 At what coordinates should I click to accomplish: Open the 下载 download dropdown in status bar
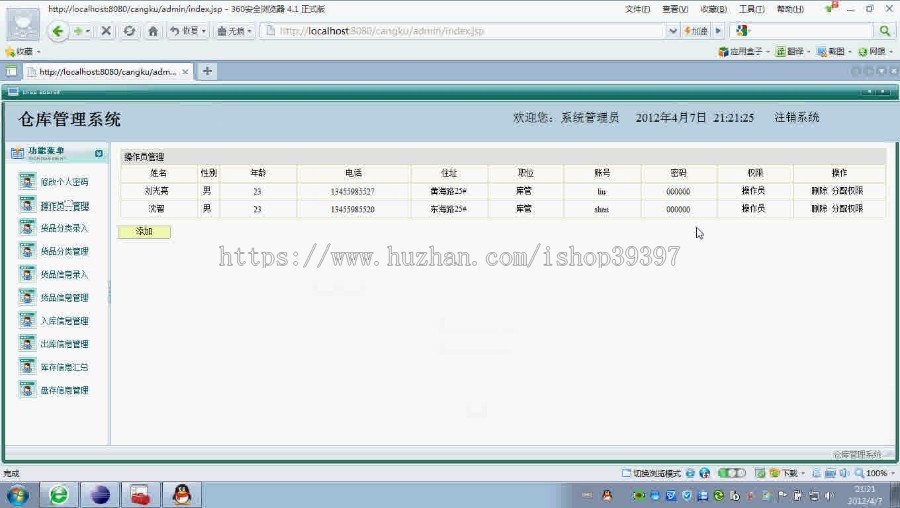coord(787,473)
